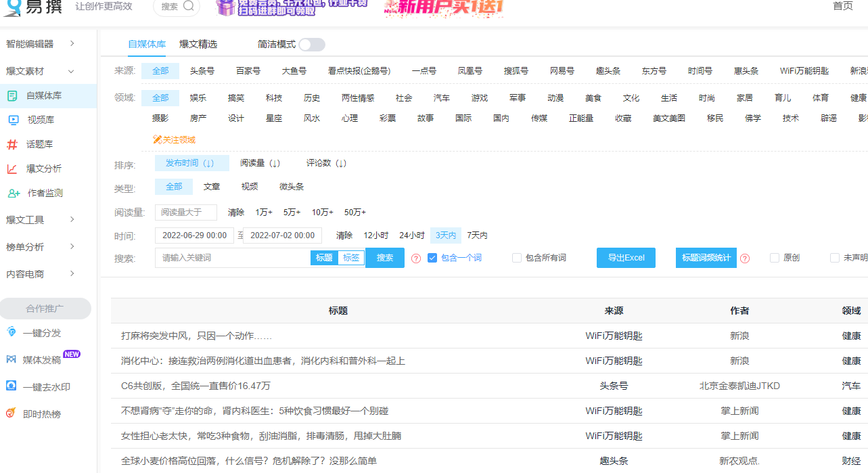868x473 pixels.
Task: Click 新农观点 author cell
Action: click(739, 461)
